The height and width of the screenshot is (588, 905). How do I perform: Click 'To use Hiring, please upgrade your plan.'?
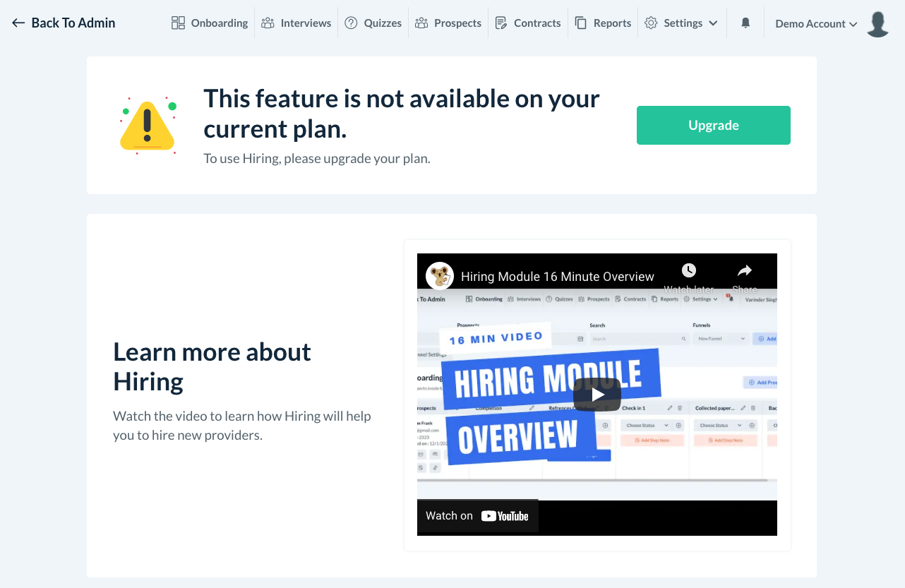coord(317,159)
